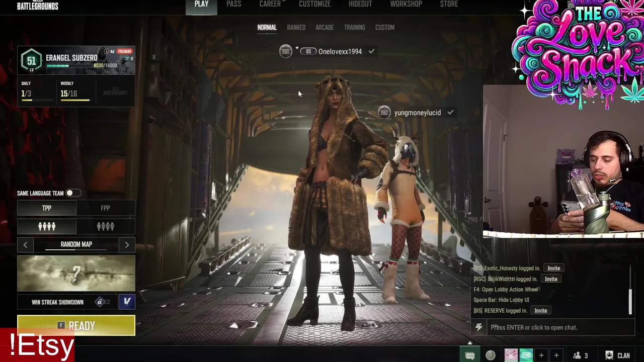644x362 pixels.
Task: Click the platform icon beside Onelovexx1994
Action: tap(286, 51)
